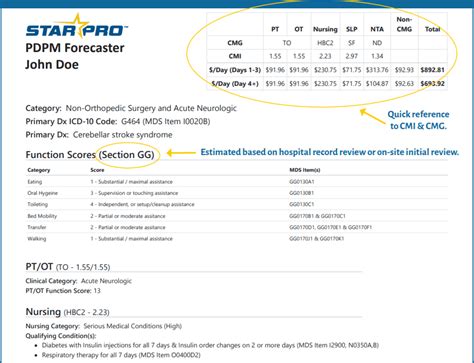
Task: Select the Days 1-3 total $892.81
Action: click(x=432, y=70)
